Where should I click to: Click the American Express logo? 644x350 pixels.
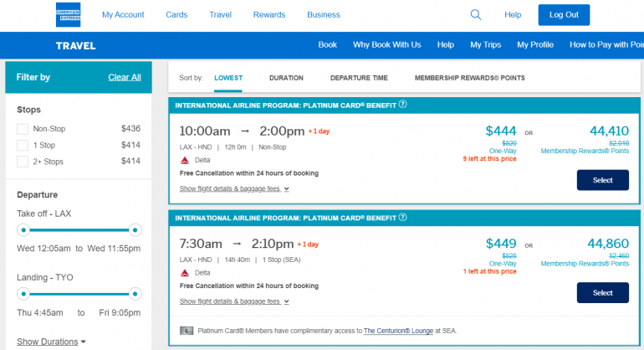pos(68,14)
